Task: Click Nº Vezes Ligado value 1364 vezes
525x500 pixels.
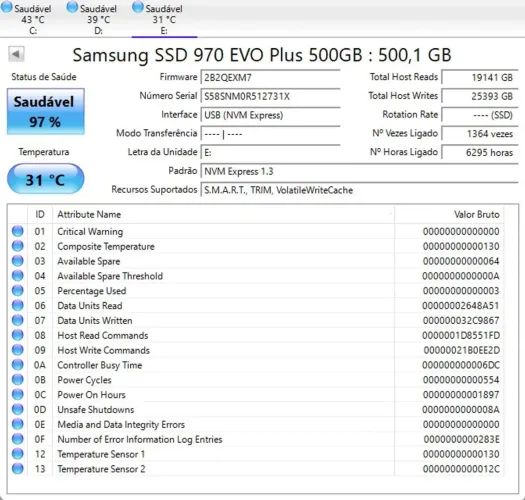Action: (x=480, y=134)
